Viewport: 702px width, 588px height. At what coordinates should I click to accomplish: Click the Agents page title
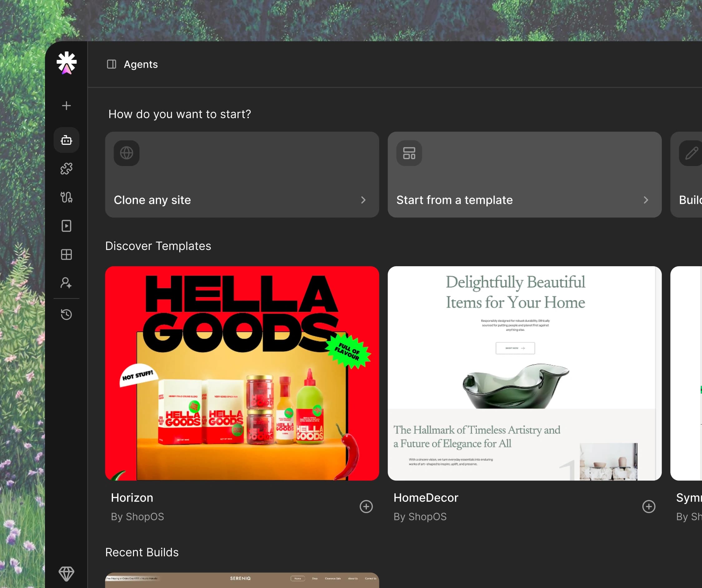pos(141,64)
